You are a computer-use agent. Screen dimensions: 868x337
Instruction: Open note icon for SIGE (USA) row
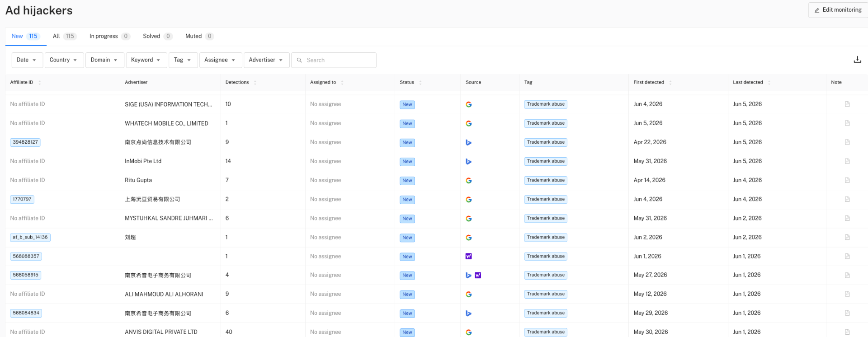847,104
